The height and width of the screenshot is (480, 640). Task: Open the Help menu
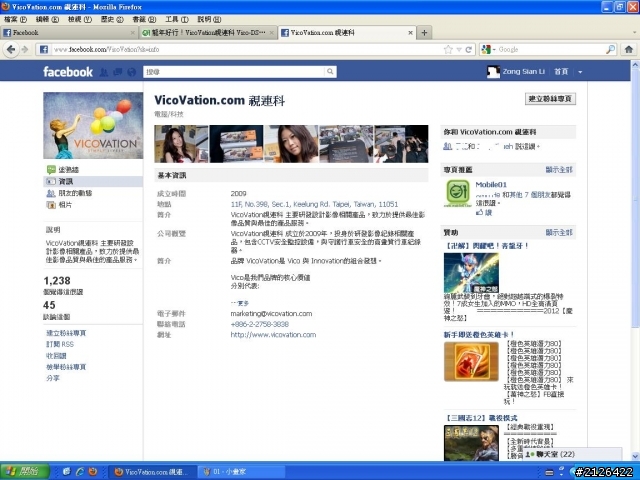tap(209, 19)
